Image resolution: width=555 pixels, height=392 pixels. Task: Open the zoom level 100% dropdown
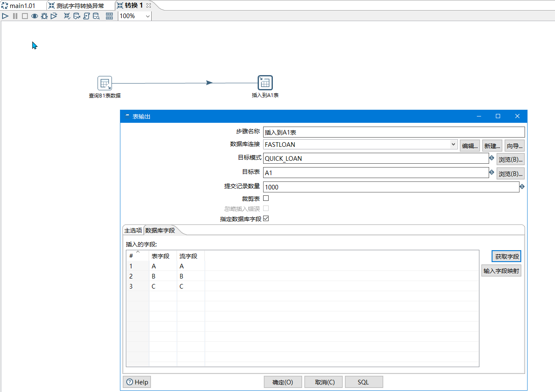(147, 16)
